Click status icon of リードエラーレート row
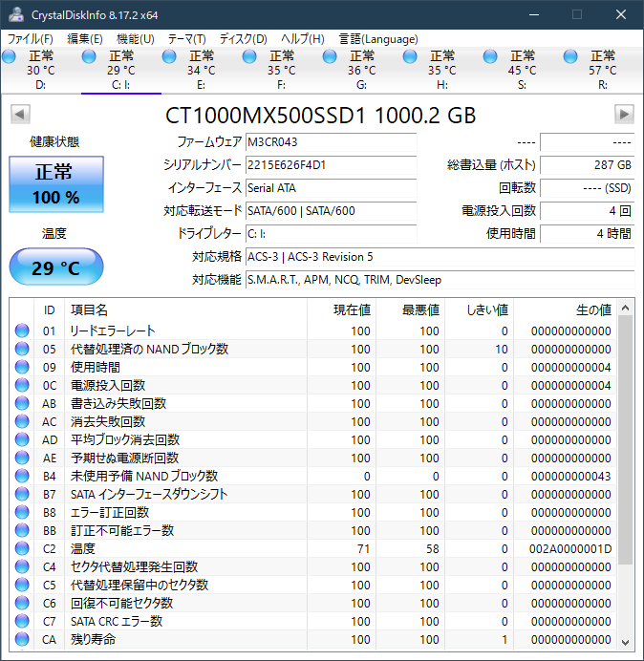The height and width of the screenshot is (661, 644). pyautogui.click(x=22, y=330)
